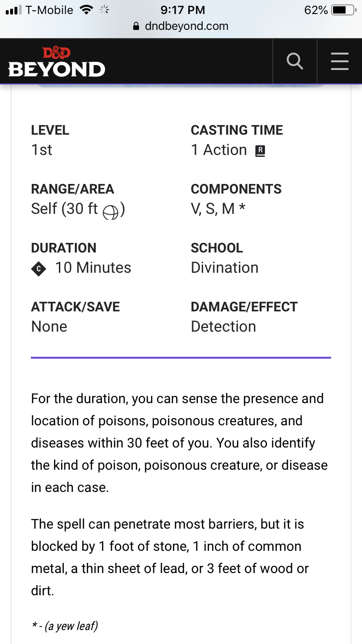Open the search icon in header
362x644 pixels.
click(294, 61)
